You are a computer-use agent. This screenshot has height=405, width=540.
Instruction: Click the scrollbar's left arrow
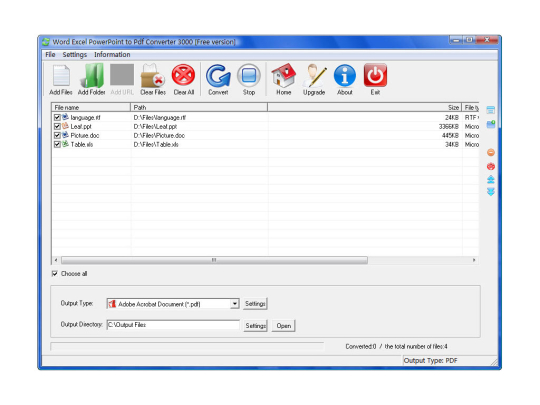click(56, 260)
